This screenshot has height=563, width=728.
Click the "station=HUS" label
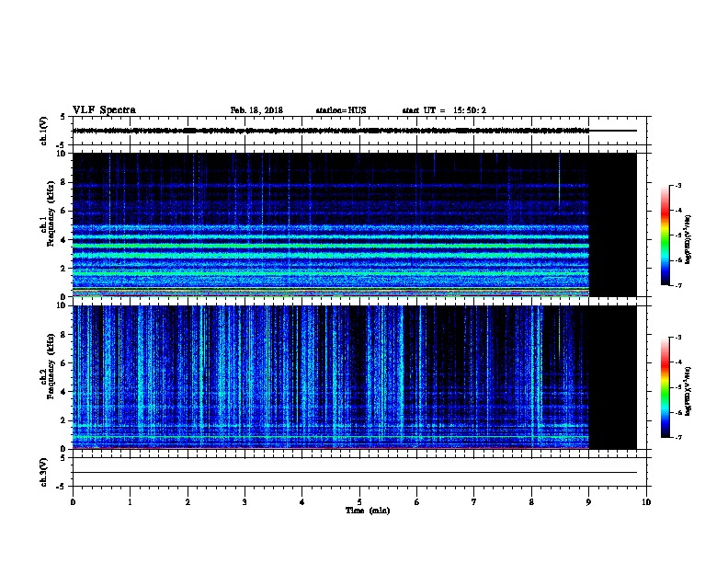click(x=341, y=110)
